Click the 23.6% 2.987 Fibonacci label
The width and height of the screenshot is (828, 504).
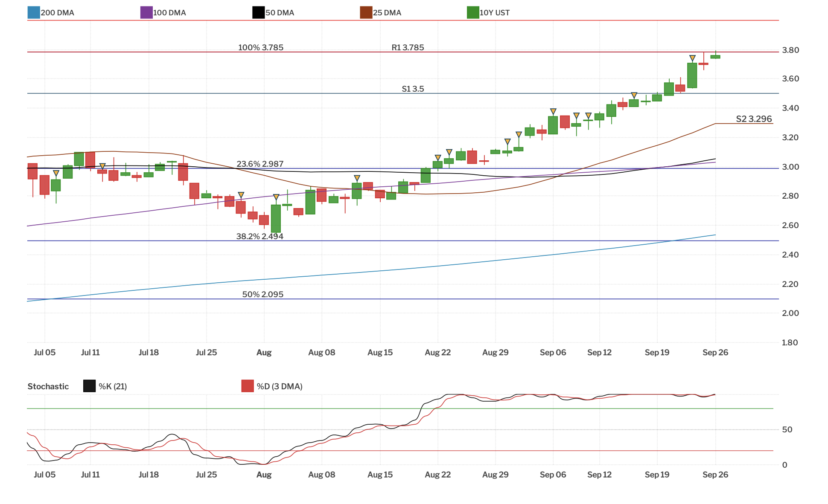point(260,164)
